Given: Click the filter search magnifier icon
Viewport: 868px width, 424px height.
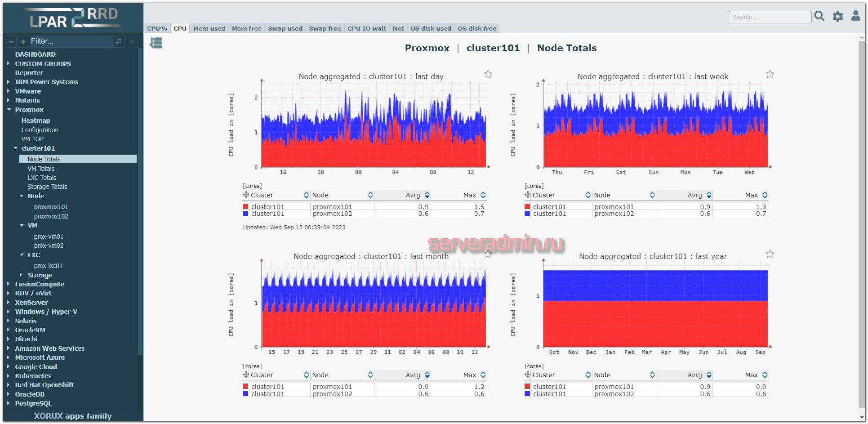Looking at the screenshot, I should coord(119,41).
